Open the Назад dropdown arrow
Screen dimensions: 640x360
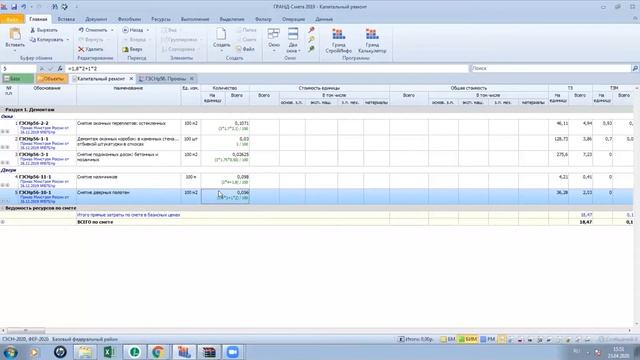[x=148, y=30]
